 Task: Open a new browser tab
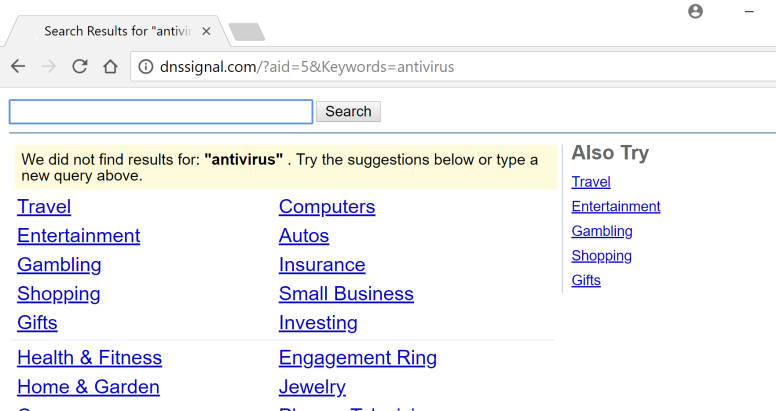[x=246, y=32]
